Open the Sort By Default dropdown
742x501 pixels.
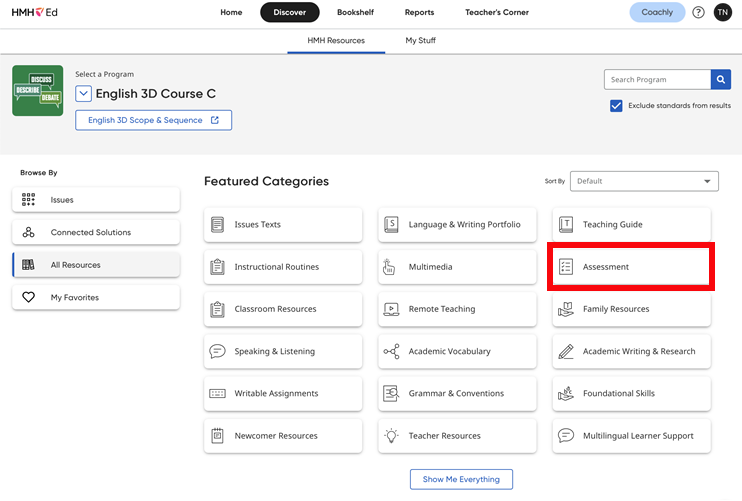644,181
